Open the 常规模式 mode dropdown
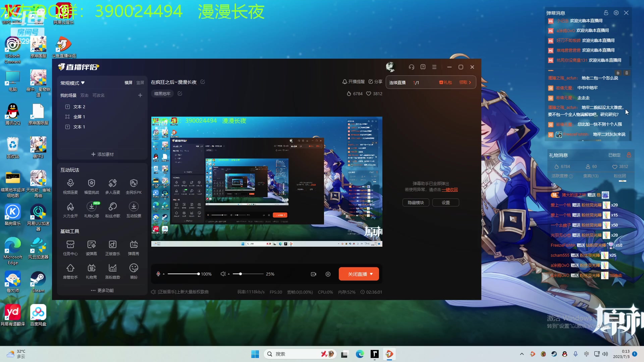Image resolution: width=644 pixels, height=362 pixels. pos(72,83)
